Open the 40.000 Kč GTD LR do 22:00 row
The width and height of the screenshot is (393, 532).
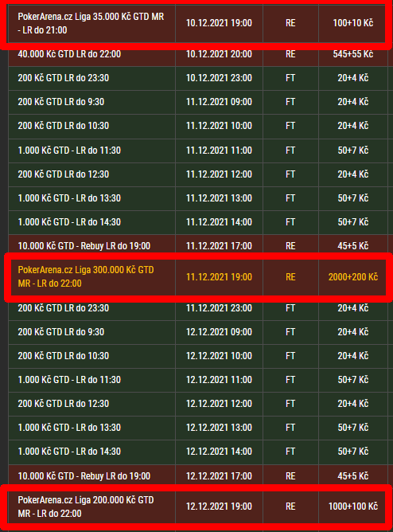tap(196, 54)
